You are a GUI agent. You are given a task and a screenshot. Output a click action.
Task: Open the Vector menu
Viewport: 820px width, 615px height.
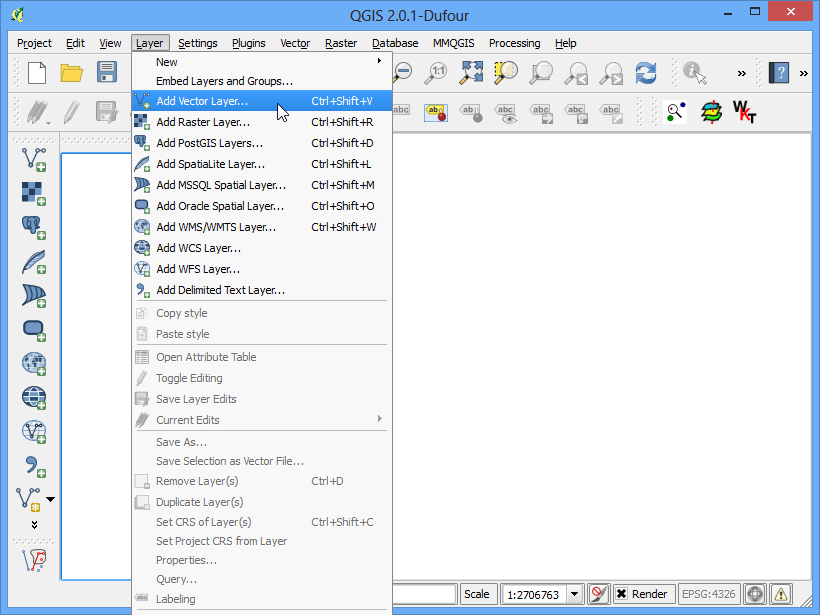click(295, 43)
